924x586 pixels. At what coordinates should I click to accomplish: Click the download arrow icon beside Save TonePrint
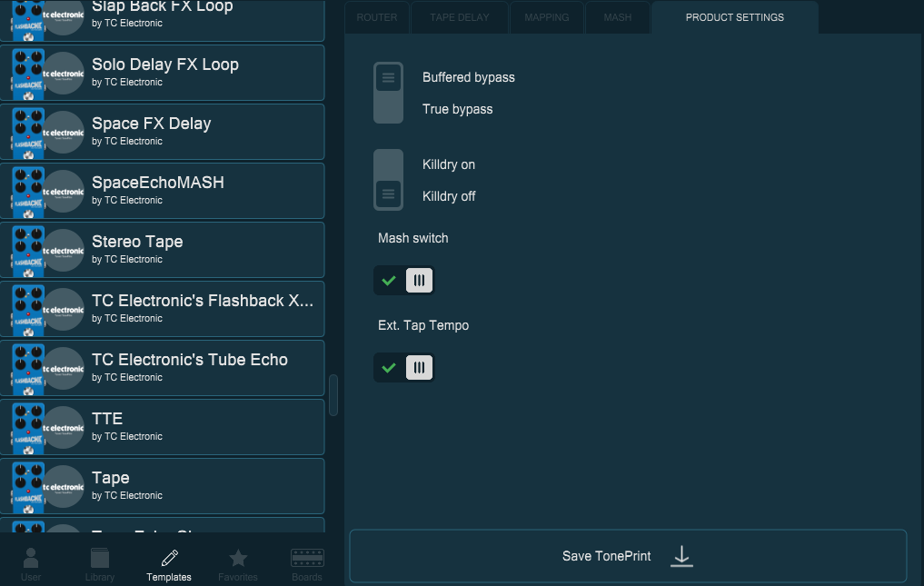[x=681, y=556]
